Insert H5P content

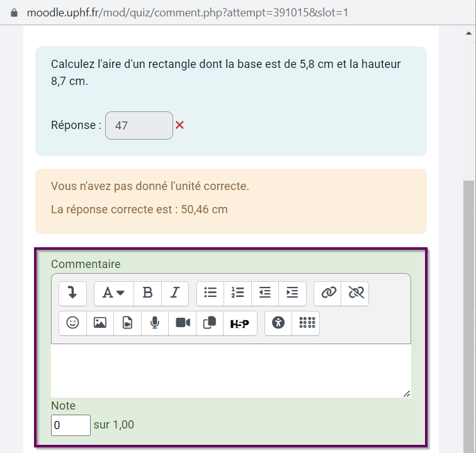239,323
